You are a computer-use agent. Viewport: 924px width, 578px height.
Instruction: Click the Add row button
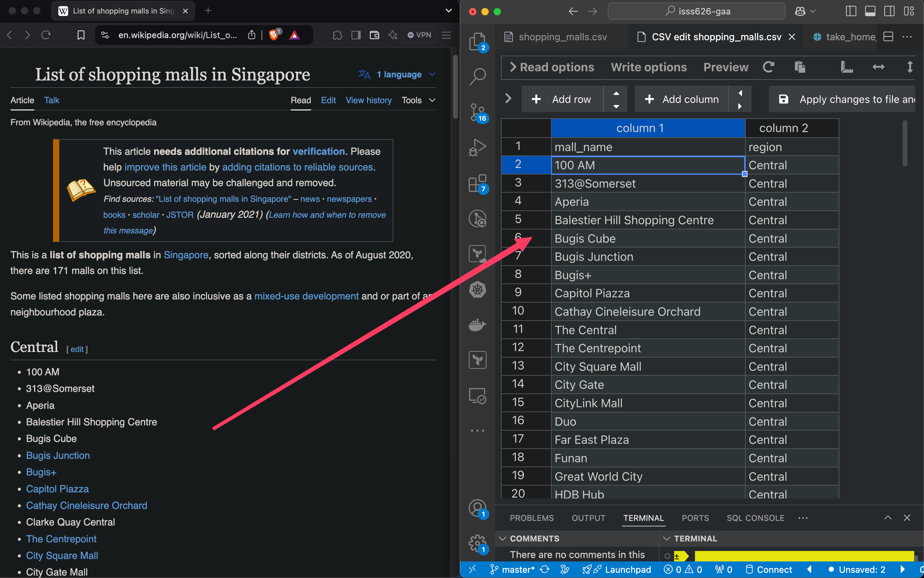562,100
